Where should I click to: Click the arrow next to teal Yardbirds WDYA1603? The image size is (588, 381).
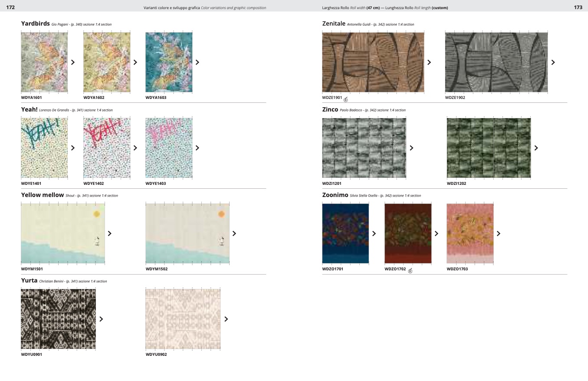pyautogui.click(x=197, y=62)
